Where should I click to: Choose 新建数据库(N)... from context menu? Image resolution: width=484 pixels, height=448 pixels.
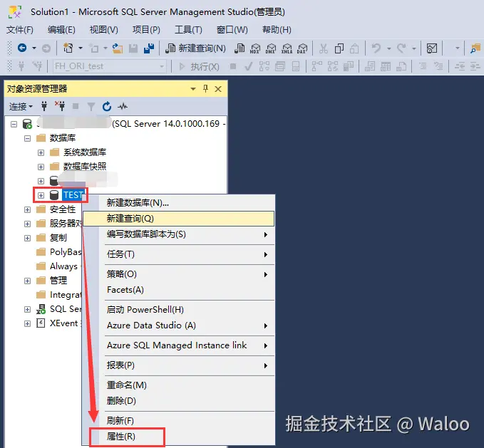(179, 203)
